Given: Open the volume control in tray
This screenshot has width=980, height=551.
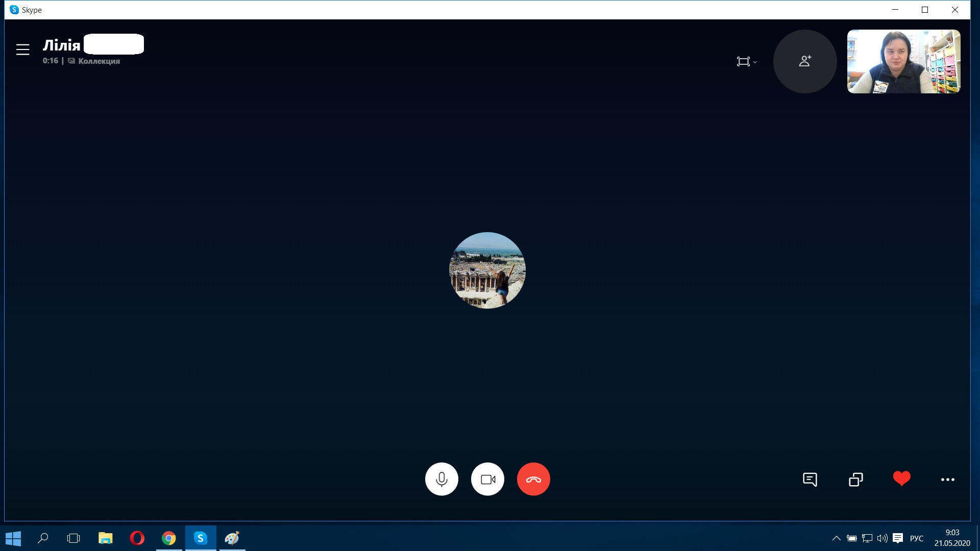Looking at the screenshot, I should [x=882, y=538].
